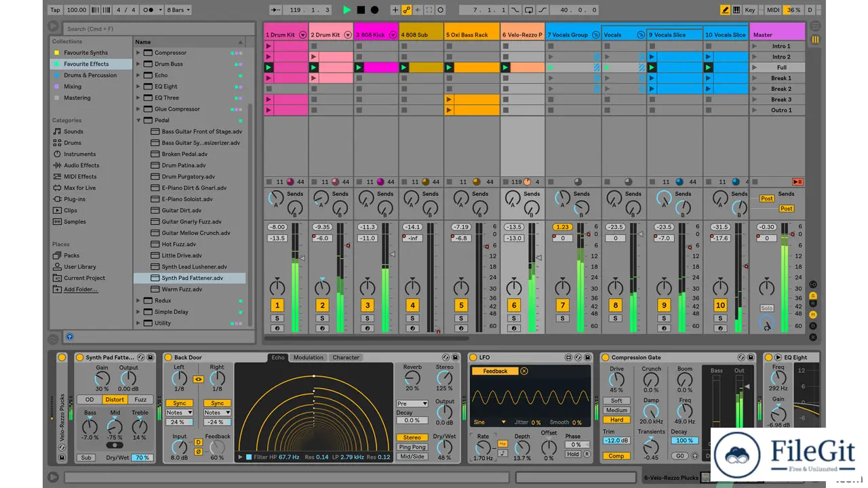Screen dimensions: 868x488
Task: Select Favourite Synths collection
Action: (85, 53)
